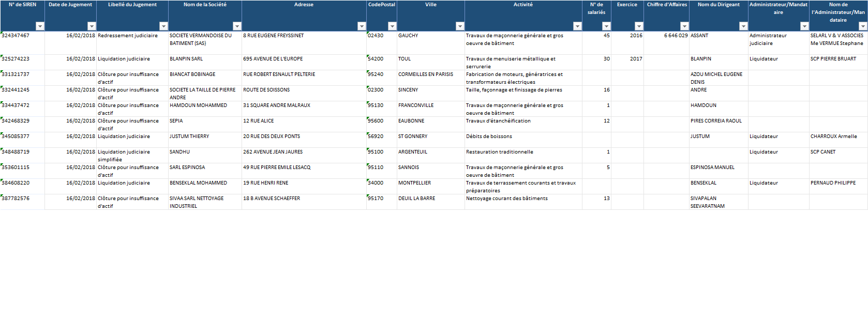The image size is (868, 335).
Task: Click company SOCIETE LA TAILLE DE PIERRE ANDRE
Action: [205, 94]
